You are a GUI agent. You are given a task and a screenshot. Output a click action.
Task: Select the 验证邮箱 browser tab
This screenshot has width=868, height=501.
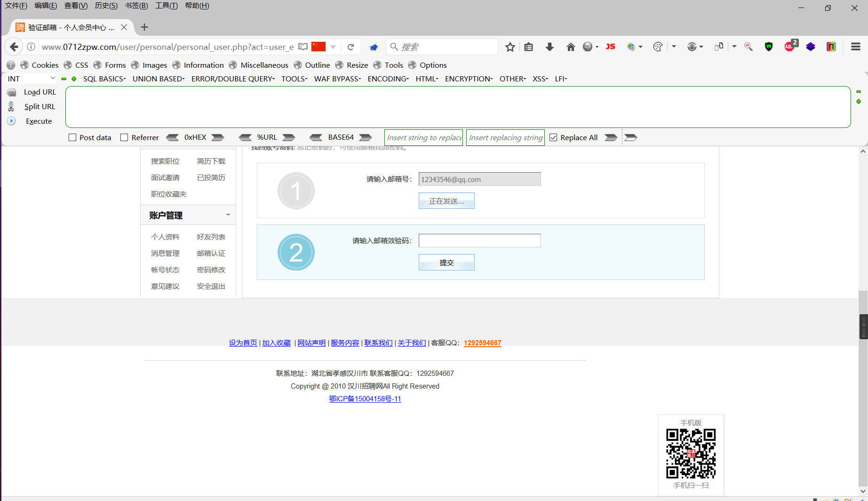[66, 27]
